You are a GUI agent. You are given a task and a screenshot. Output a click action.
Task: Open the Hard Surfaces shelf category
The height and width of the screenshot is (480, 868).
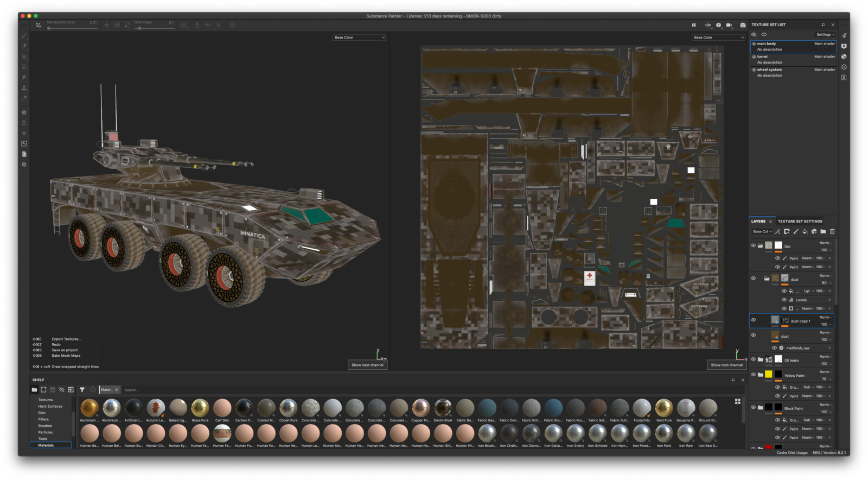click(50, 407)
